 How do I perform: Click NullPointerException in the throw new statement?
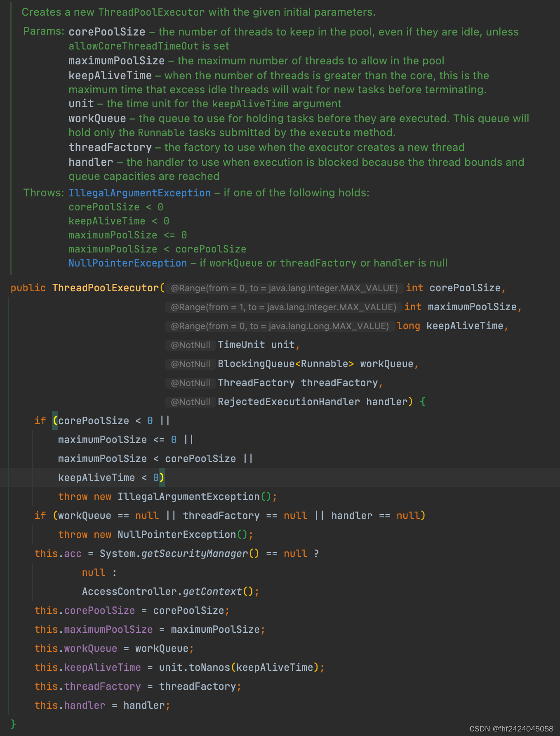coord(176,535)
